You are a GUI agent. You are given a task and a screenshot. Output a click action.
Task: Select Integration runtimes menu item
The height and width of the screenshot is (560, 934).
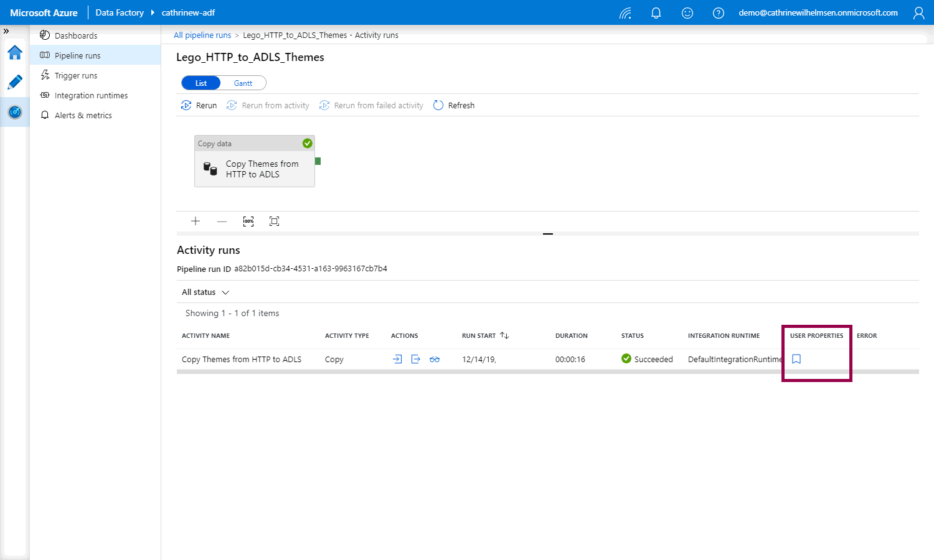tap(91, 96)
